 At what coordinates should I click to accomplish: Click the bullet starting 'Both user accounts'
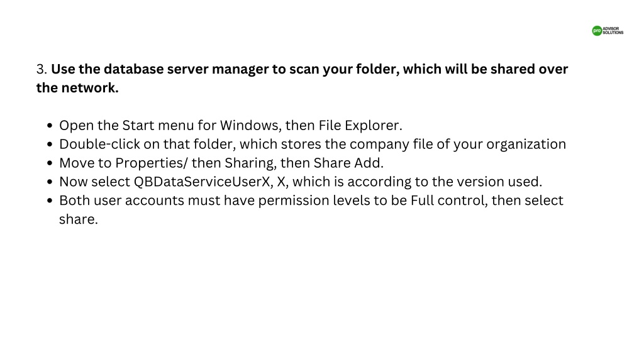311,210
